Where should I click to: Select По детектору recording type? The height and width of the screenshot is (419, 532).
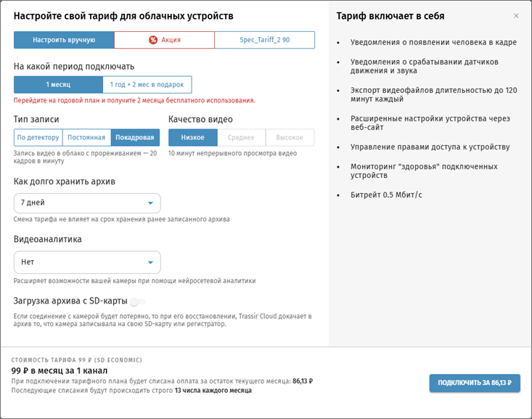[38, 137]
